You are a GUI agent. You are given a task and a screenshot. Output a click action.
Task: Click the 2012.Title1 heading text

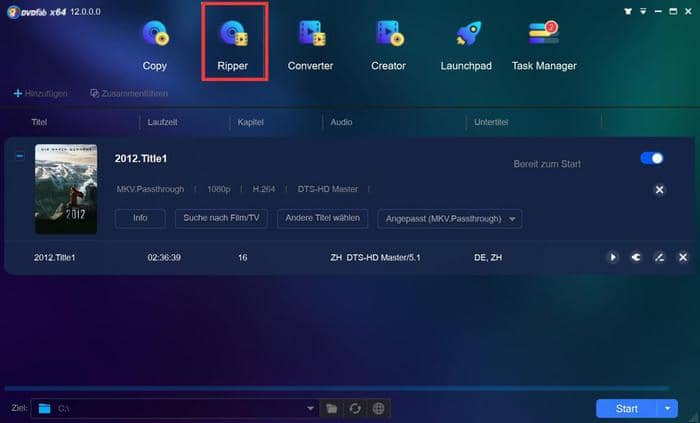(x=141, y=158)
